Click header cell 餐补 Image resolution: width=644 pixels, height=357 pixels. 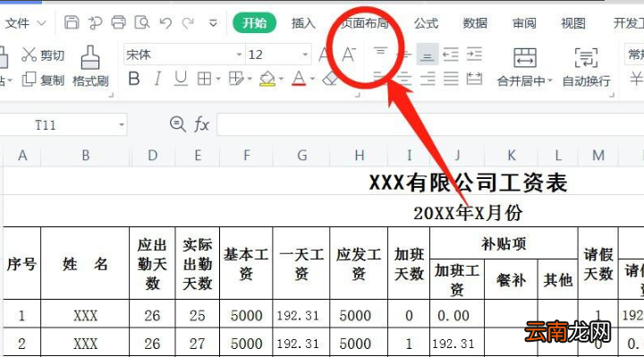click(x=511, y=280)
